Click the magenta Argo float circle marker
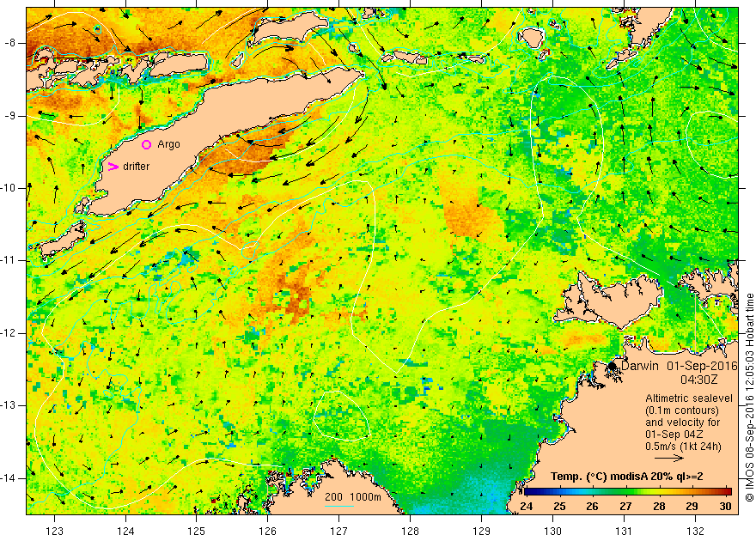 click(147, 144)
